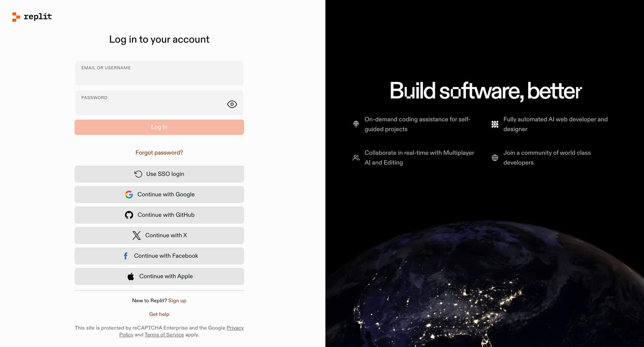Click the Get help link
Image resolution: width=644 pixels, height=347 pixels.
[159, 314]
